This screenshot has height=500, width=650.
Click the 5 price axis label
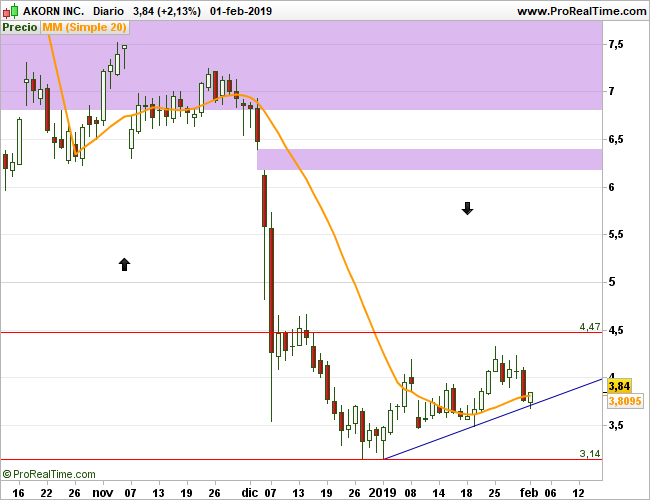611,282
